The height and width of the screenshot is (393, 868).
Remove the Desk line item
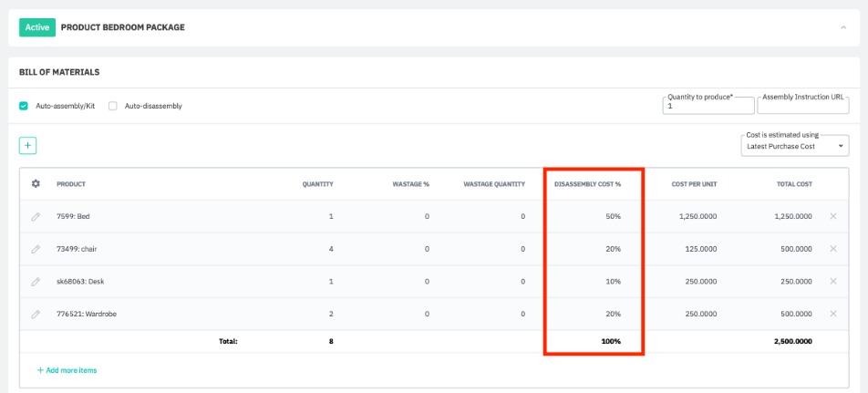832,282
